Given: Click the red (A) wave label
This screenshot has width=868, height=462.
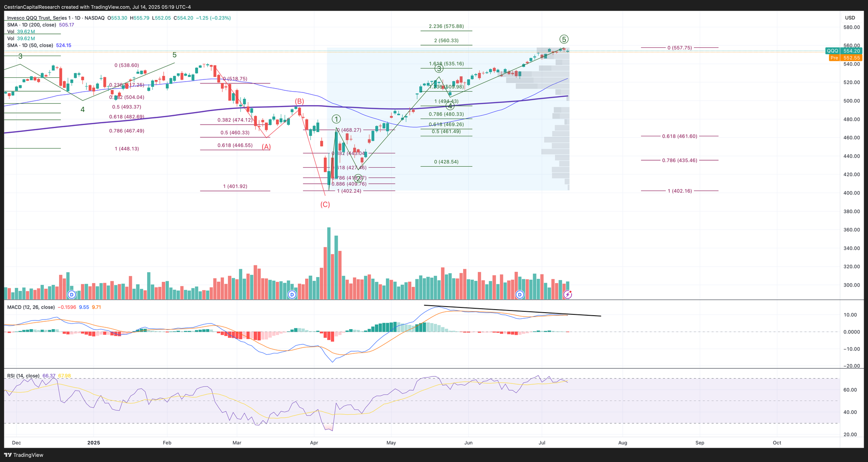Looking at the screenshot, I should tap(266, 147).
